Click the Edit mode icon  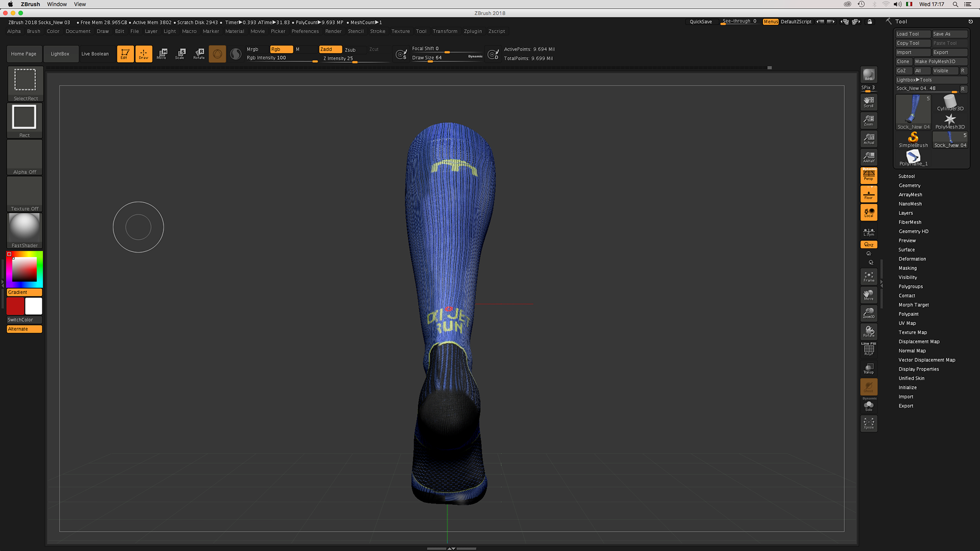click(x=125, y=54)
